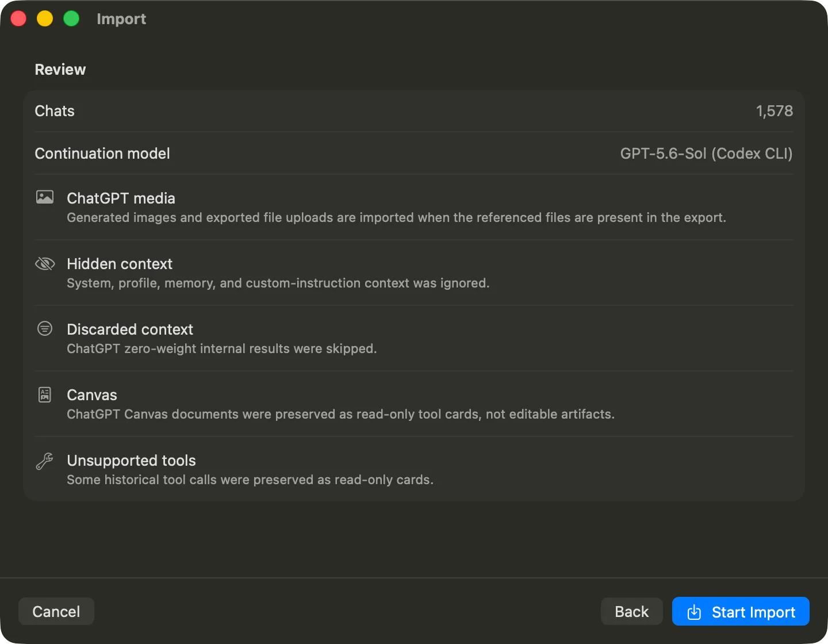Click the chat count 1,578
The height and width of the screenshot is (644, 828).
[x=774, y=111]
